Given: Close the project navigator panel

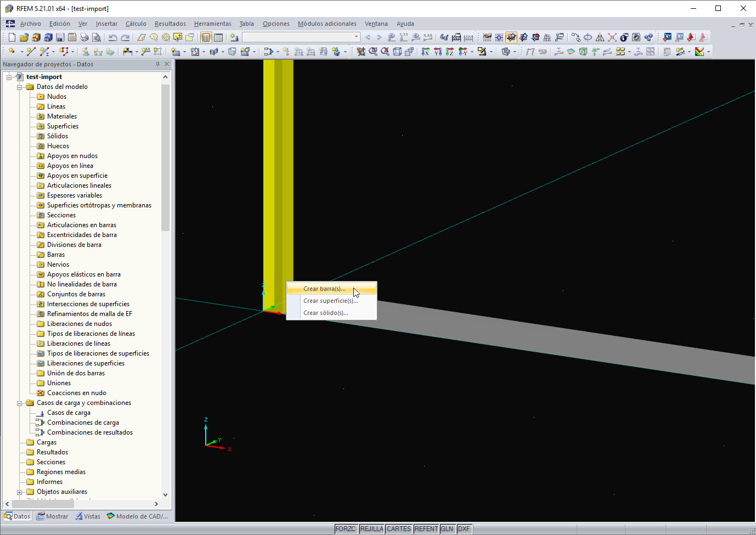Looking at the screenshot, I should click(167, 64).
